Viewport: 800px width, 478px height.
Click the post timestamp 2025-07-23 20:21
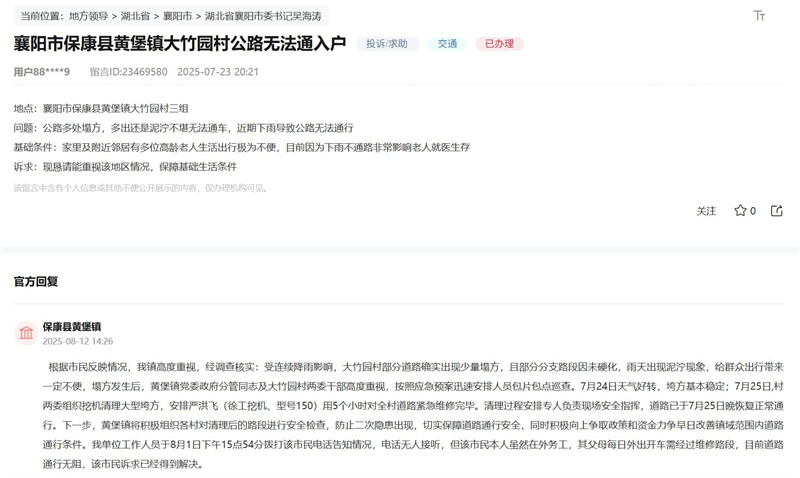(218, 72)
